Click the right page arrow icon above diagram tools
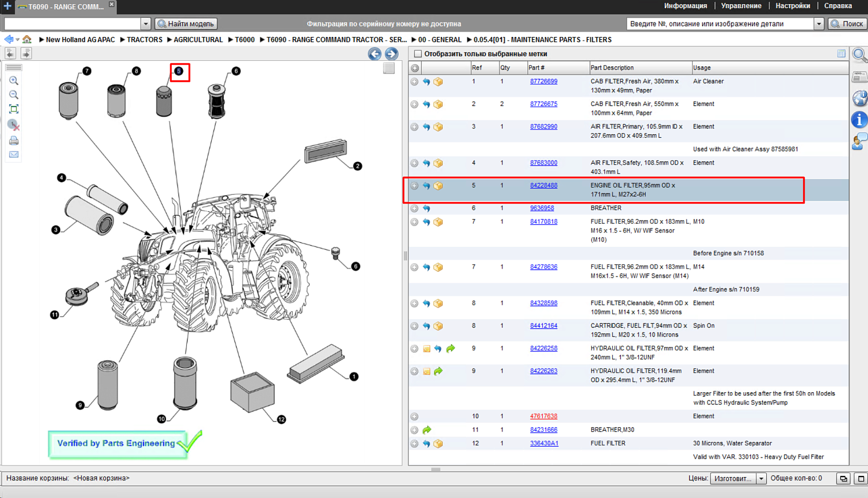Screen dimensions: 868x498 tap(26, 53)
